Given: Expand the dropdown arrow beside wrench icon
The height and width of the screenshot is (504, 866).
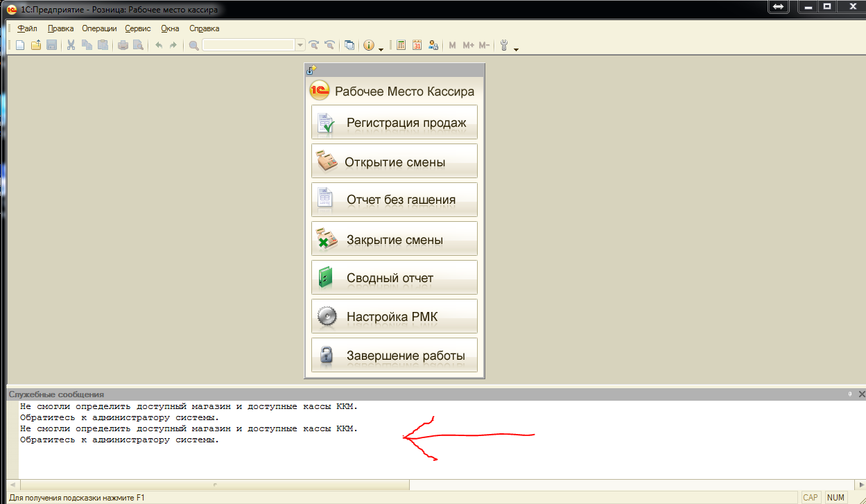Looking at the screenshot, I should pos(516,47).
